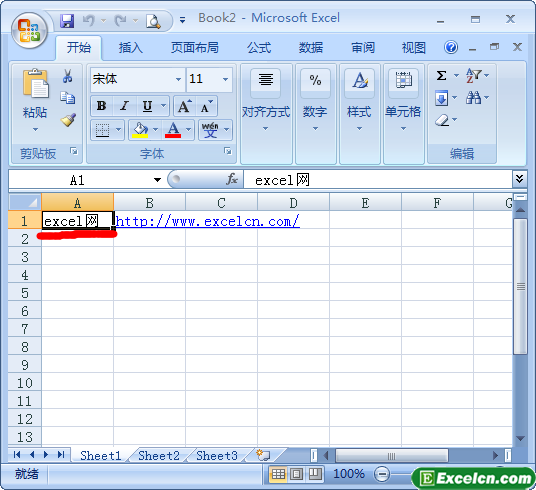Click the Increase Font Size button

click(x=185, y=106)
